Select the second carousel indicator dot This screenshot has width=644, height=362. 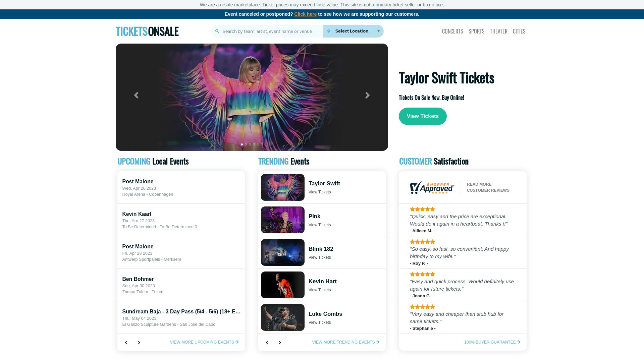click(x=246, y=144)
